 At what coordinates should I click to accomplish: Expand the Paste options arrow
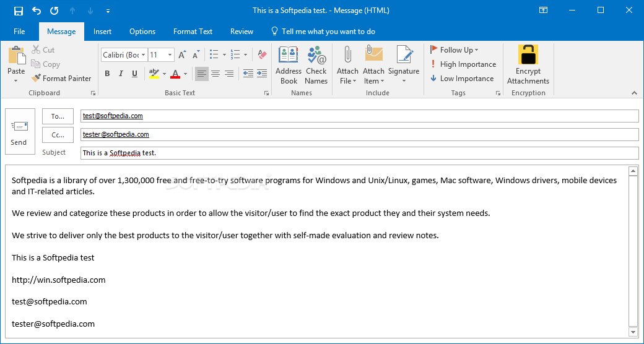(16, 80)
